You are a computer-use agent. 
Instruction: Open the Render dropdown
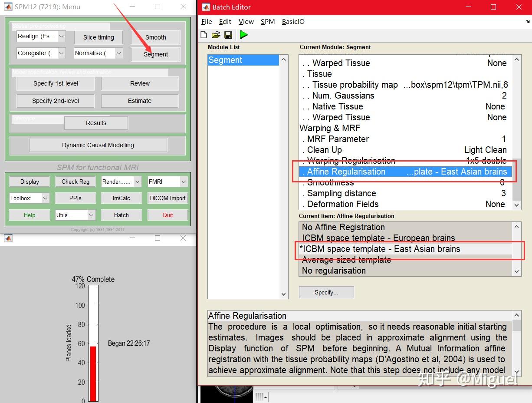pos(122,182)
